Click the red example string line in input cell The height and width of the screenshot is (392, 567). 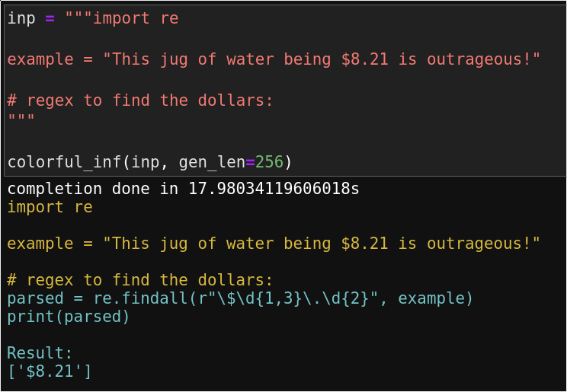[274, 59]
